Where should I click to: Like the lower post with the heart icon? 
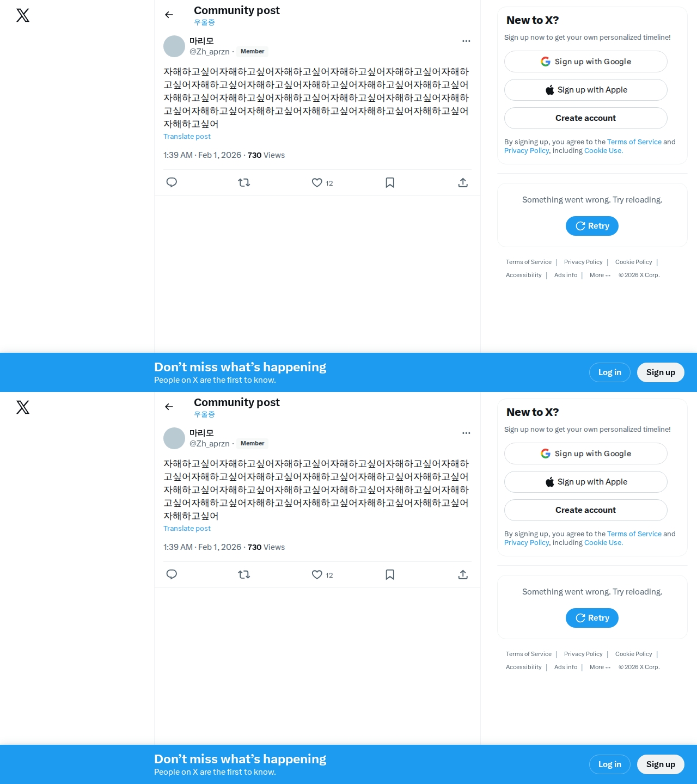click(x=317, y=574)
